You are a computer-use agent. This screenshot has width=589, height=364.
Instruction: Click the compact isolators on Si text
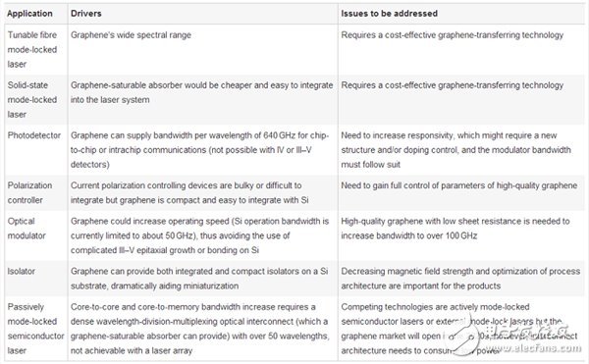[x=199, y=279]
